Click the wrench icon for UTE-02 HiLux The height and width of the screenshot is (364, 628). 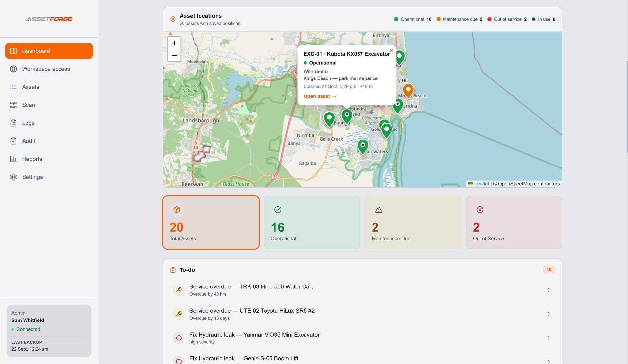179,314
